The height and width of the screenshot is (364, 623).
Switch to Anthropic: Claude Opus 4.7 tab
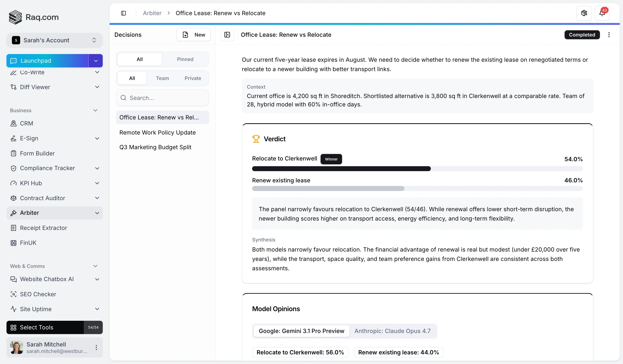tap(392, 331)
